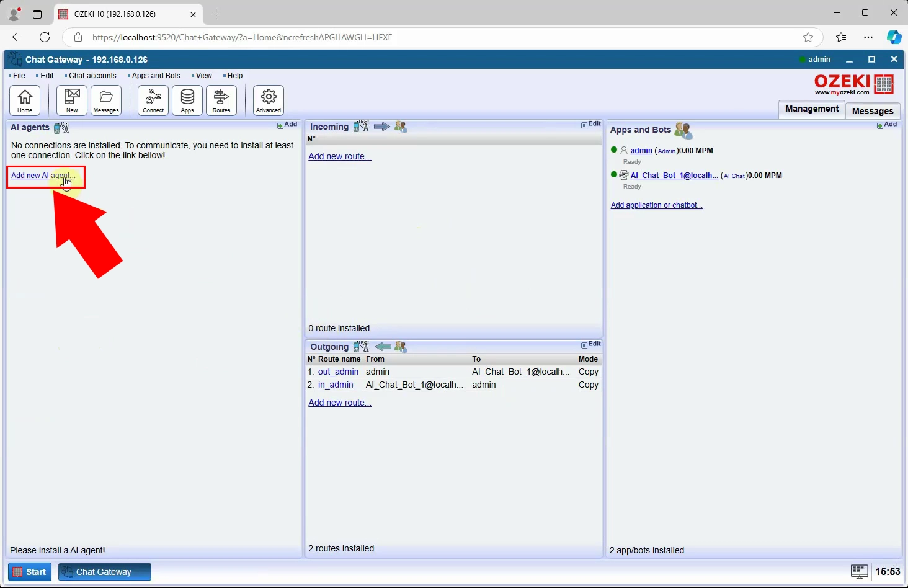Click the New message toolbar icon
This screenshot has height=588, width=908.
(72, 100)
